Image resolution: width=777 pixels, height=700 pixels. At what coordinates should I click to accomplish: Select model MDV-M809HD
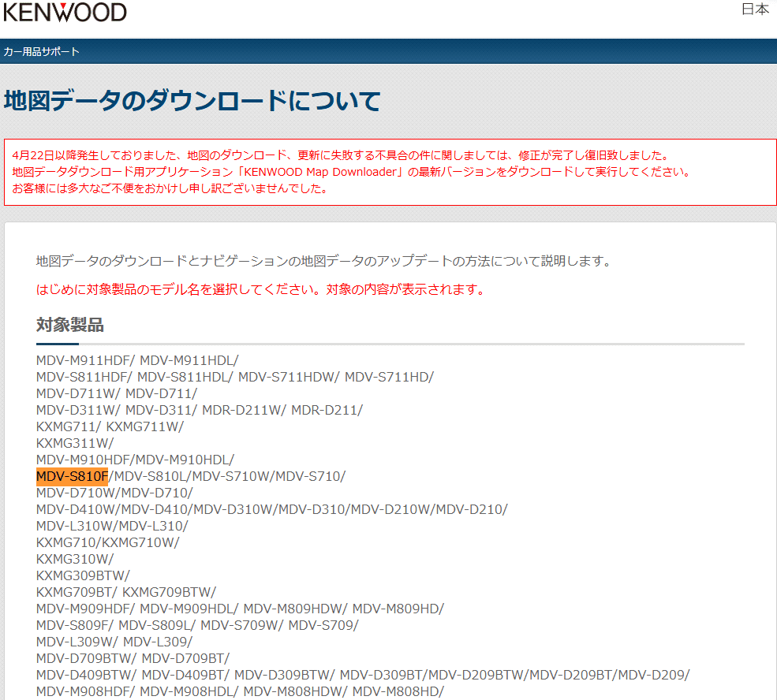pyautogui.click(x=397, y=609)
